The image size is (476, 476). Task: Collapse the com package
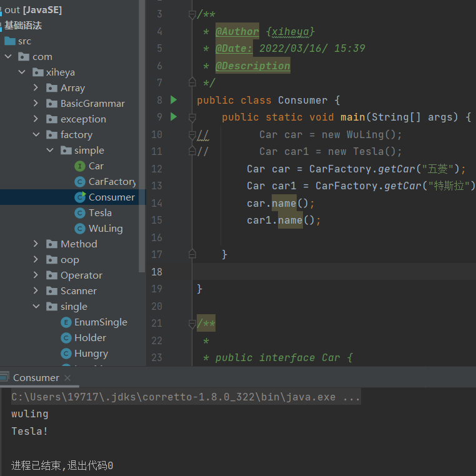[8, 56]
